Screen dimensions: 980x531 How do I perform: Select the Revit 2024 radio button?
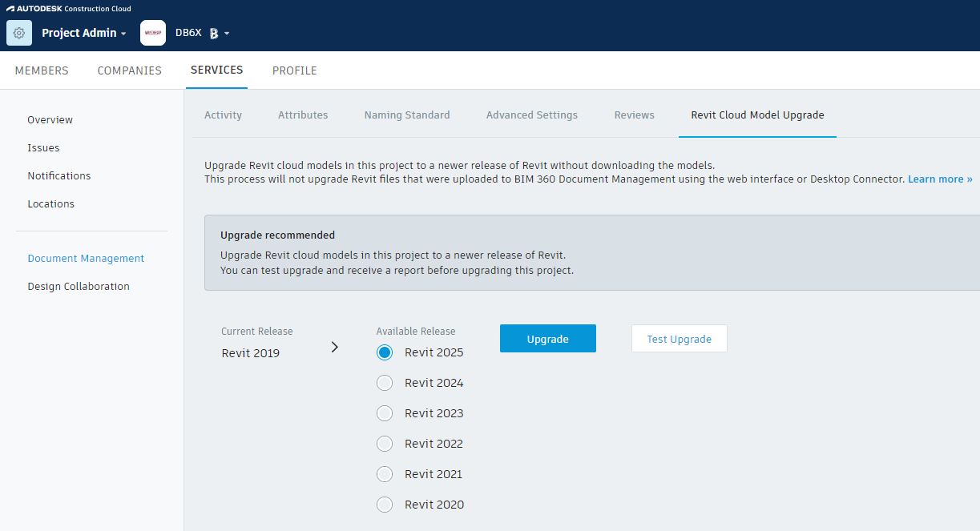(x=385, y=383)
